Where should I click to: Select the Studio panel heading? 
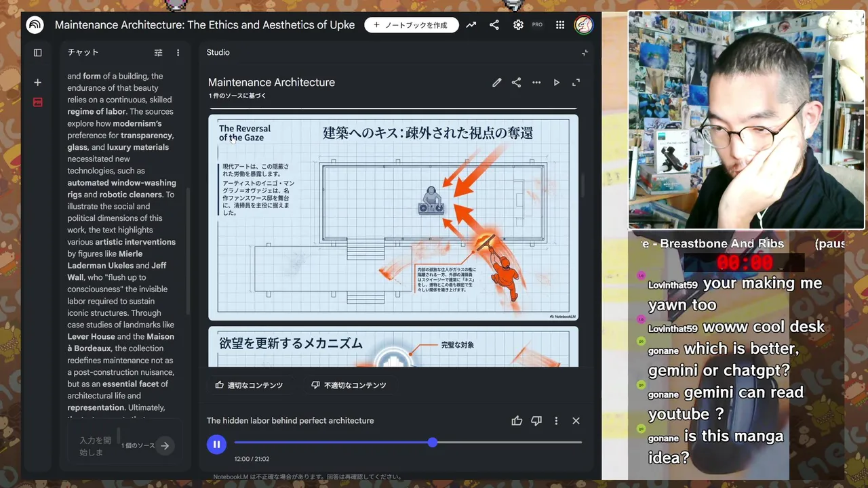[x=218, y=52]
